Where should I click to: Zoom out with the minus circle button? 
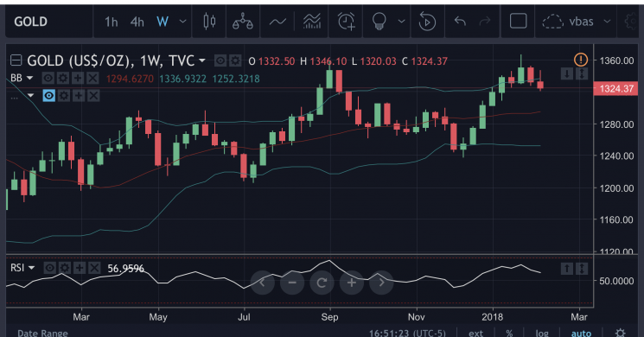292,283
